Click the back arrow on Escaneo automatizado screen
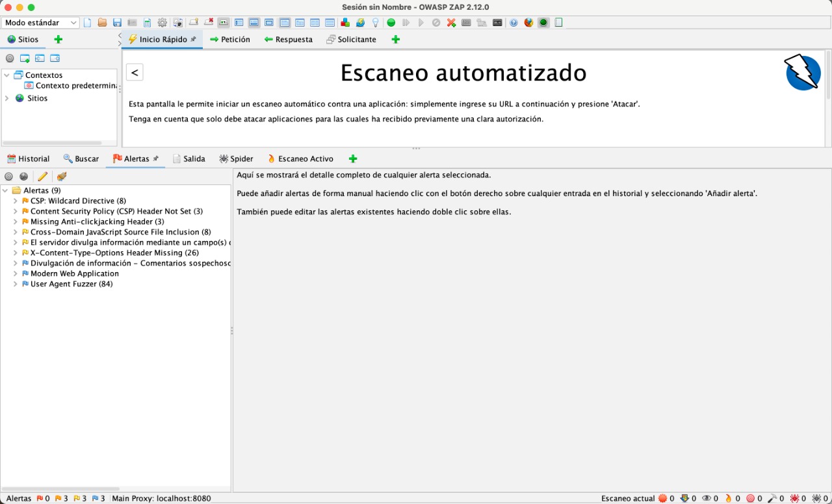The image size is (832, 504). (135, 72)
